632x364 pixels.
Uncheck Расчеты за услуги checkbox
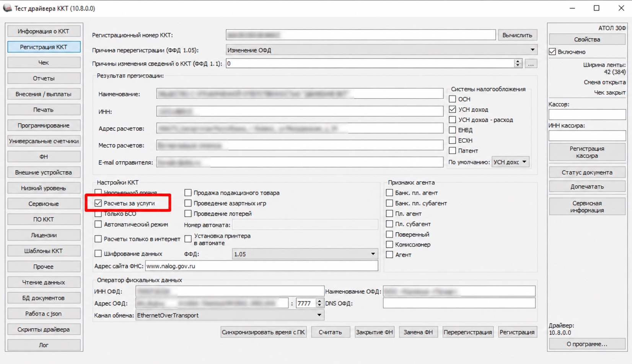[x=98, y=203]
